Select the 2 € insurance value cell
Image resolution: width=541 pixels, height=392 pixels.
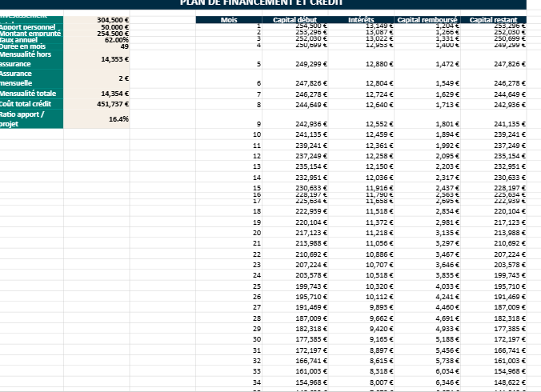point(97,78)
